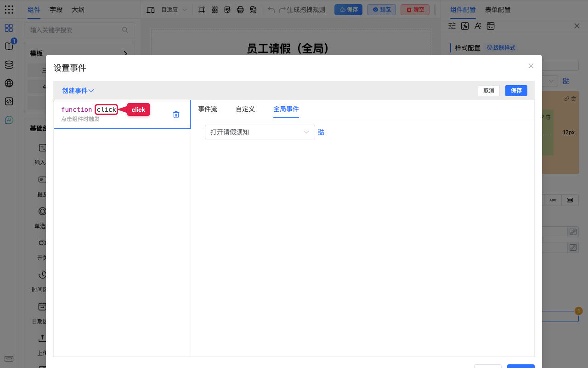Close the 设置事件 dialog
This screenshot has width=588, height=368.
(531, 66)
